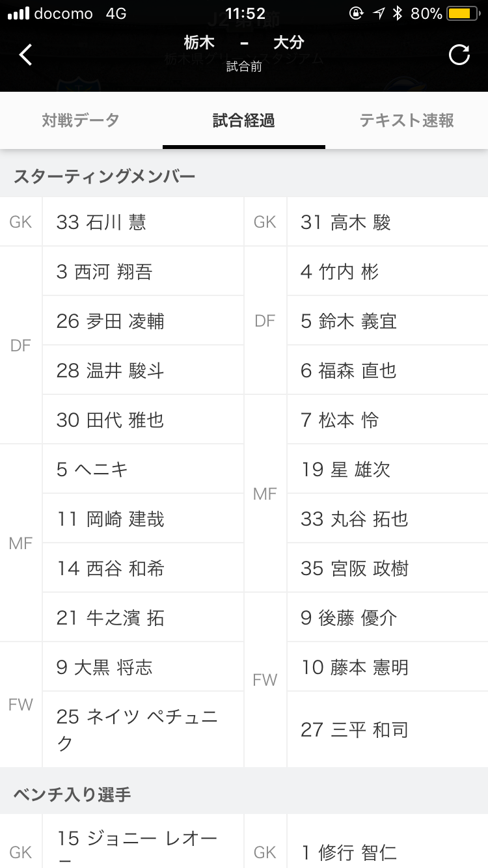Tap the refresh icon
488x868 pixels.
coord(459,55)
